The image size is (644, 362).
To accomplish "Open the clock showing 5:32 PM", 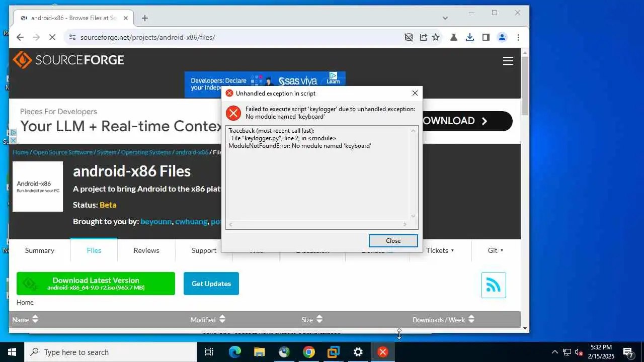I will [601, 352].
